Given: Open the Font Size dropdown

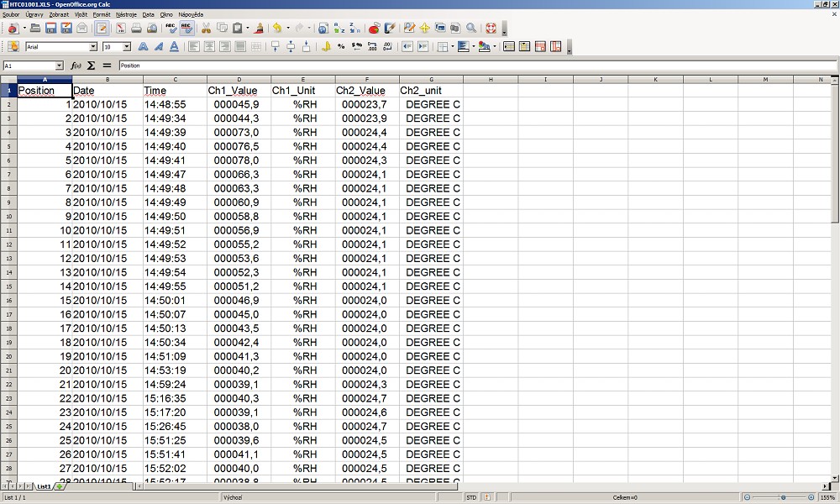Looking at the screenshot, I should (x=127, y=46).
